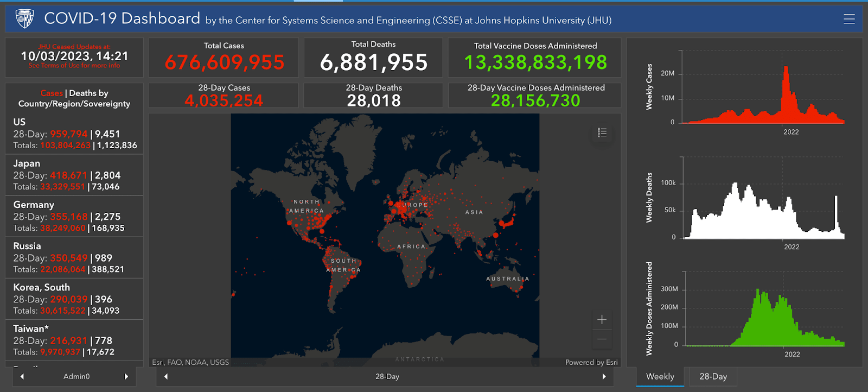Click the AUSTRALIA label on the map
Image resolution: width=868 pixels, height=392 pixels.
507,279
